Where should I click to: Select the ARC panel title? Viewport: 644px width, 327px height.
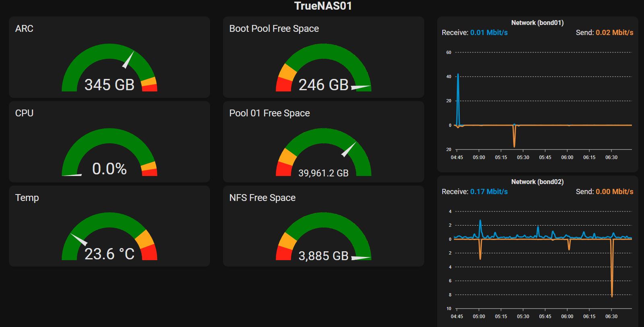tap(24, 29)
